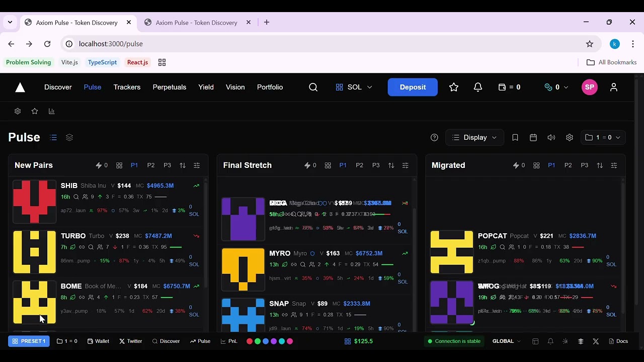
Task: Open the grid icon in New Pairs header
Action: [119, 165]
